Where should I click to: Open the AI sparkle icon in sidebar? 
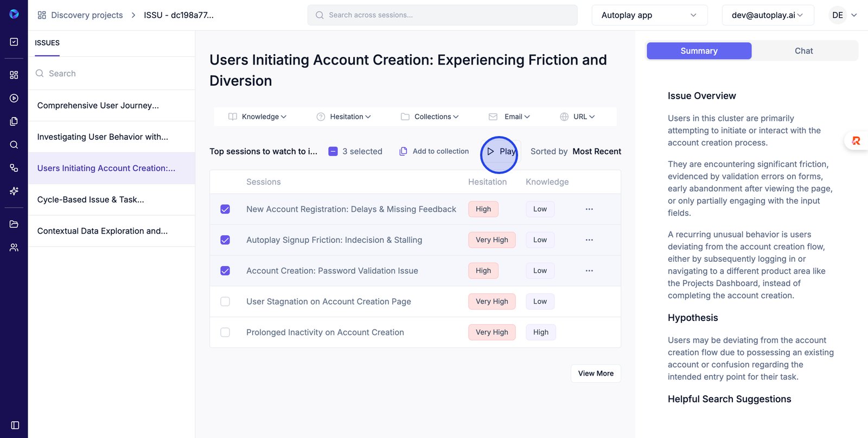pyautogui.click(x=14, y=191)
